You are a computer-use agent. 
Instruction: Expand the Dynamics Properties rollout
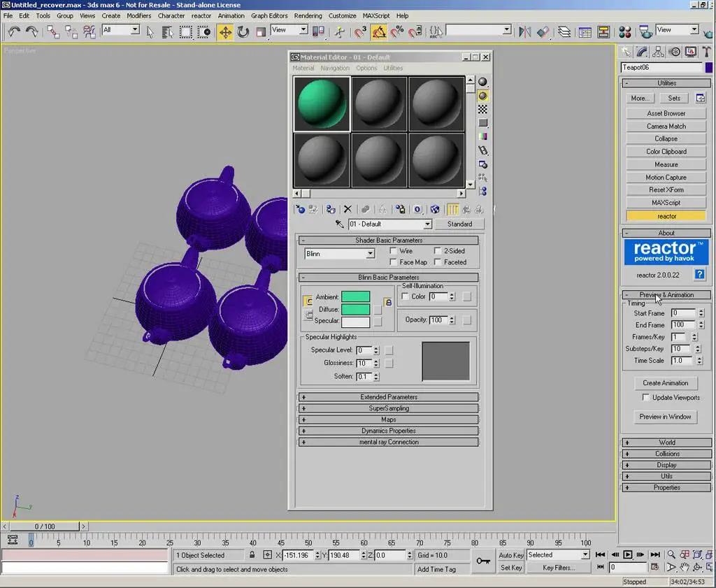[x=389, y=431]
